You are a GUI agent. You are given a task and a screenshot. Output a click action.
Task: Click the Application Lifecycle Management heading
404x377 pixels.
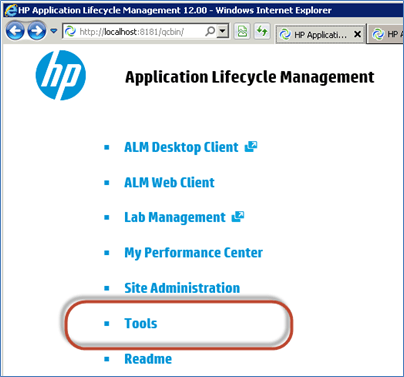(250, 77)
